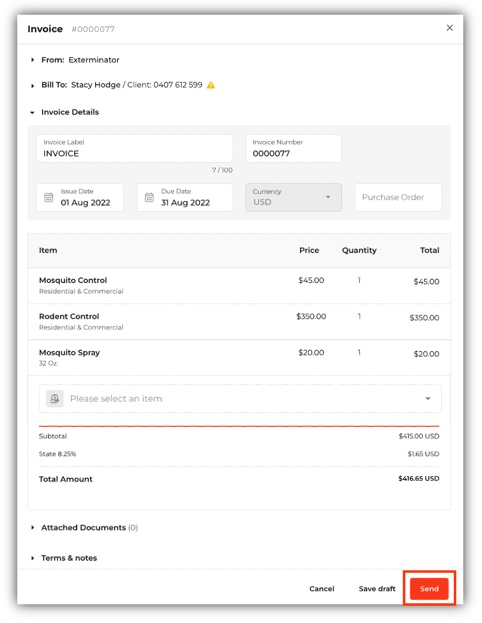Screen dimensions: 482x623
Task: Click the Send button
Action: (429, 588)
